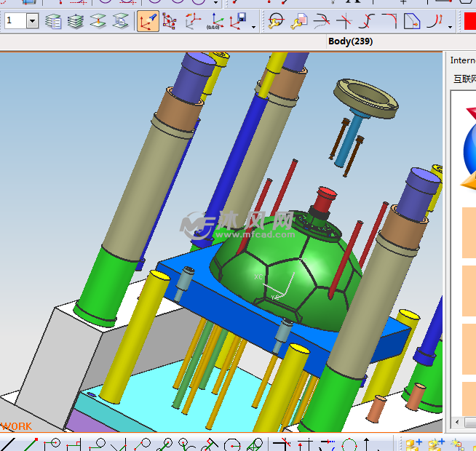The height and width of the screenshot is (451, 476).
Task: Click the Save WCS icon
Action: coord(238,21)
